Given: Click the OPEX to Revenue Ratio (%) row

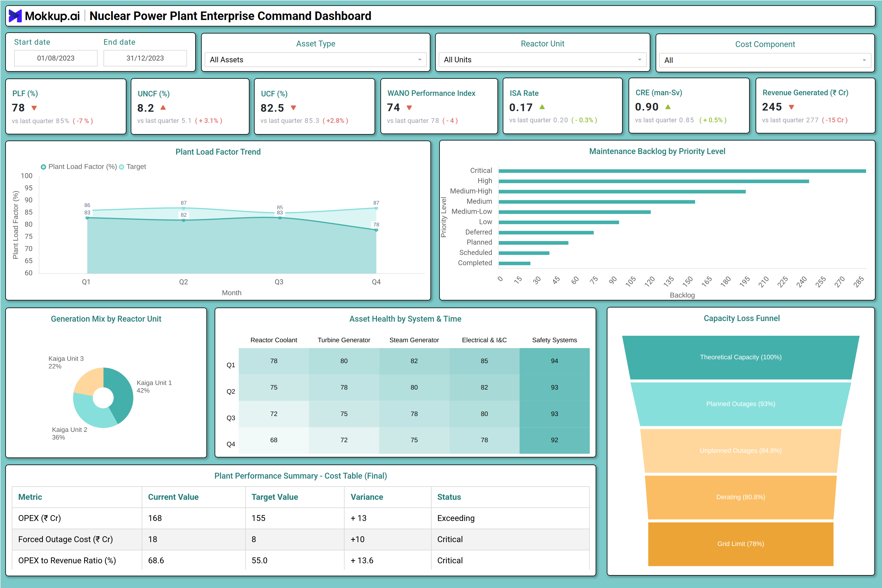Looking at the screenshot, I should (301, 560).
